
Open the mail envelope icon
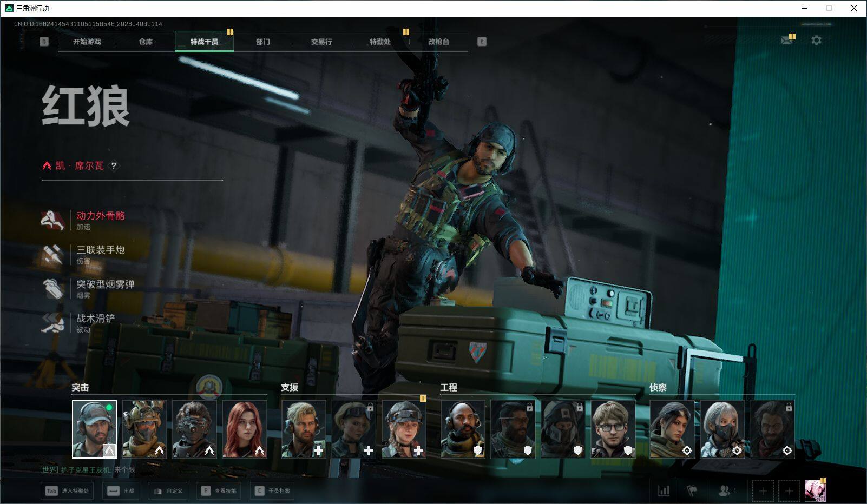(x=786, y=41)
